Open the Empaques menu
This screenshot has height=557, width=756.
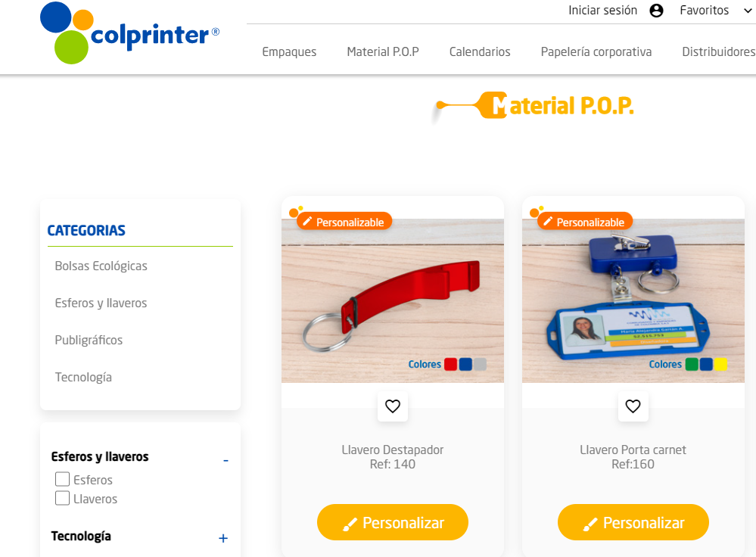click(x=289, y=51)
